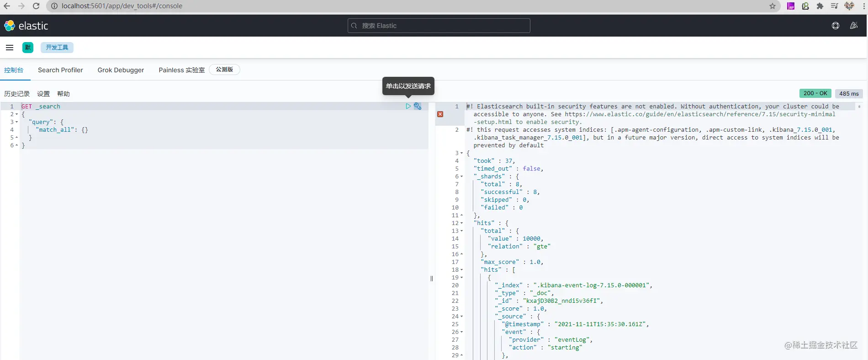868x360 pixels.
Task: Click the purple extension icon in browser toolbar
Action: [x=791, y=6]
